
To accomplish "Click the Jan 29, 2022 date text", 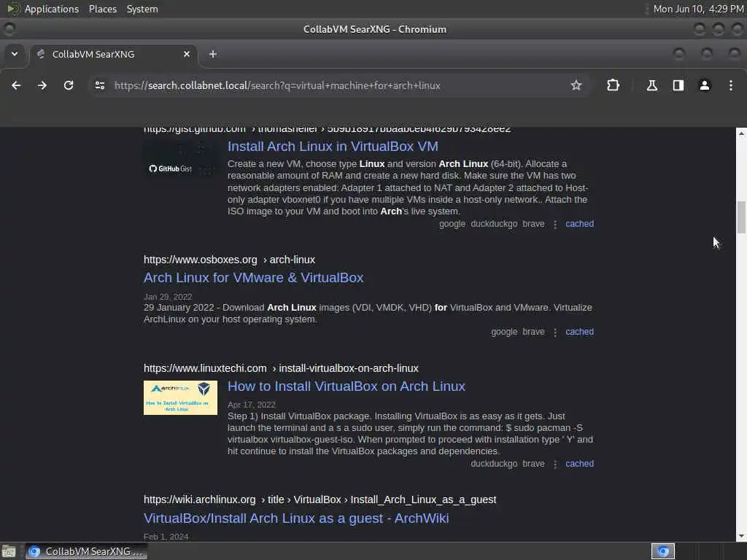I will (x=168, y=297).
